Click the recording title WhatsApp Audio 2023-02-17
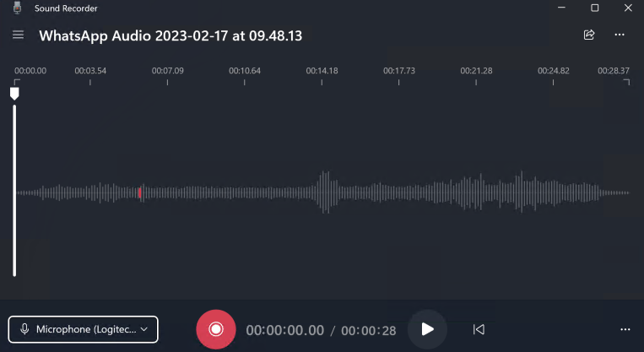The width and height of the screenshot is (644, 352). [170, 35]
